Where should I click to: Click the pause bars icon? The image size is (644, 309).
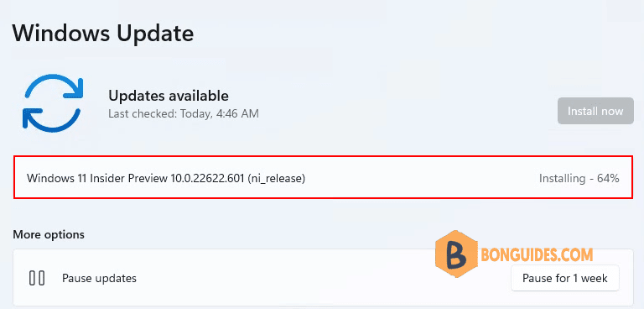[37, 278]
